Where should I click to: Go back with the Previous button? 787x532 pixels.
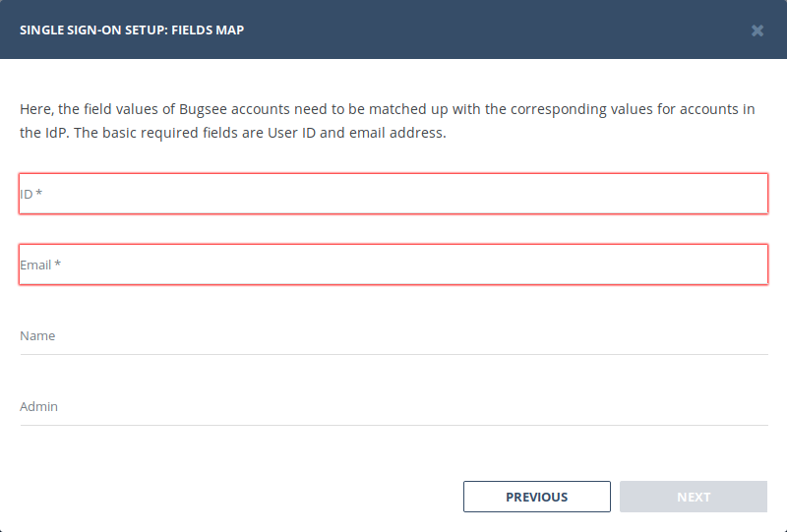(536, 497)
